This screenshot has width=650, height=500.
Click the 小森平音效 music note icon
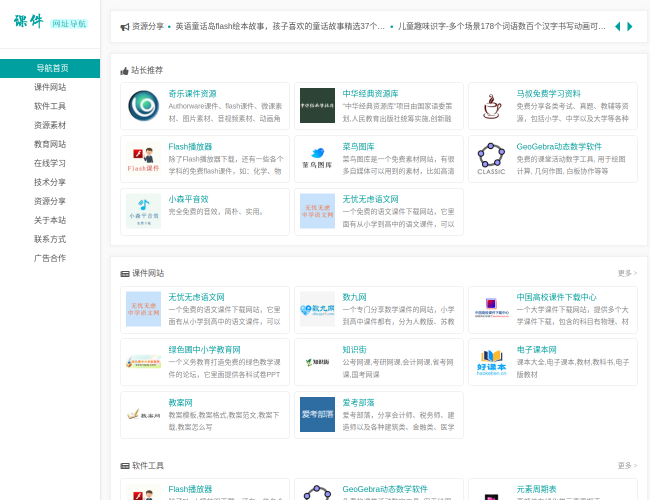pos(143,211)
